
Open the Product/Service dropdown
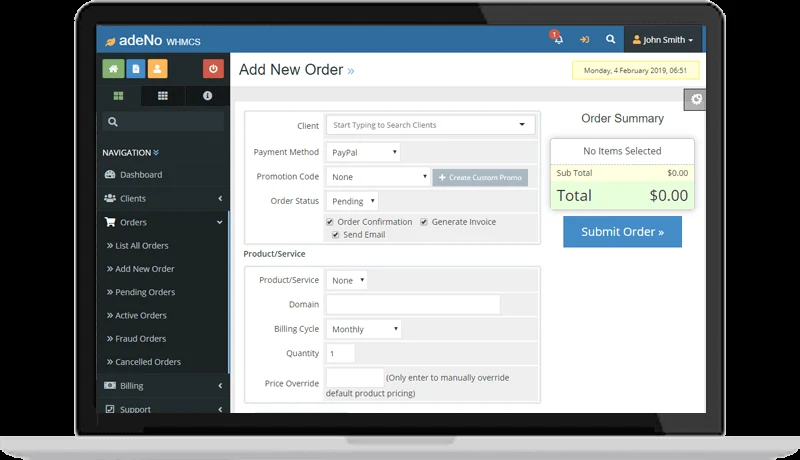(x=346, y=280)
